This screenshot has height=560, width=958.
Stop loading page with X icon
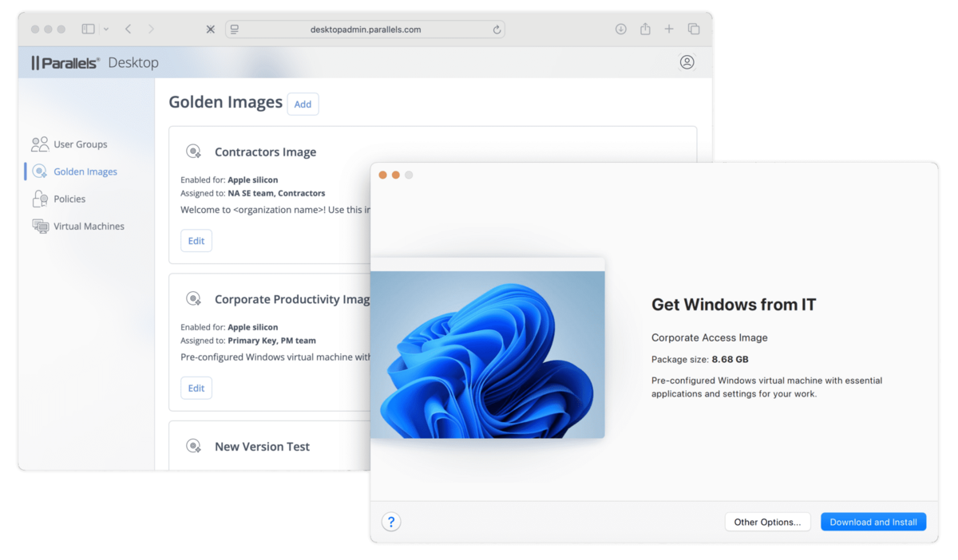(210, 30)
